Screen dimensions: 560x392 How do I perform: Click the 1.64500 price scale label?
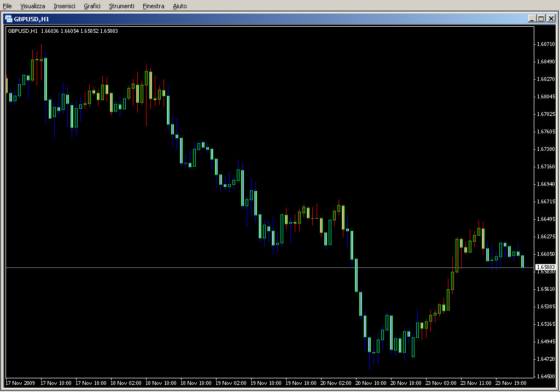coord(546,376)
